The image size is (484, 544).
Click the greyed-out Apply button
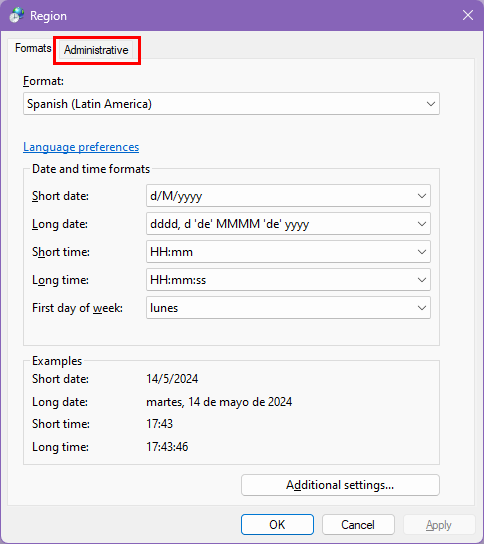(439, 525)
